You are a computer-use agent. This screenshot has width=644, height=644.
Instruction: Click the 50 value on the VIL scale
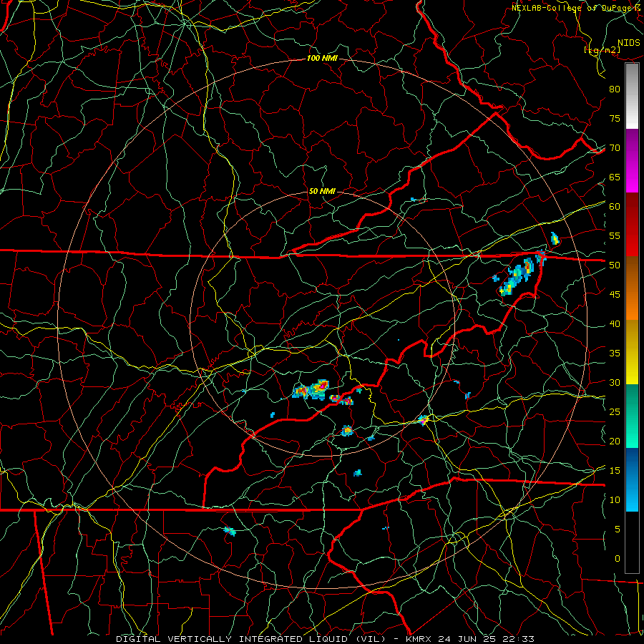615,265
